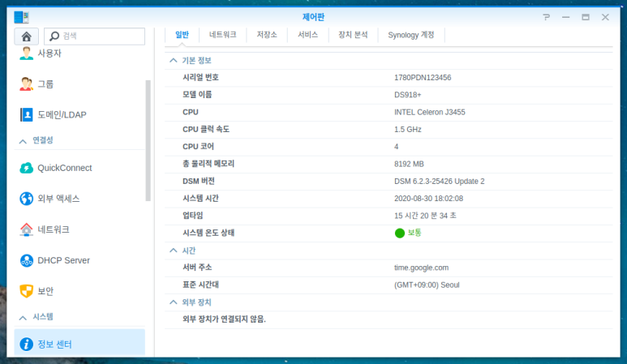
Task: Open the 도메인/LDAP icon
Action: pos(27,114)
